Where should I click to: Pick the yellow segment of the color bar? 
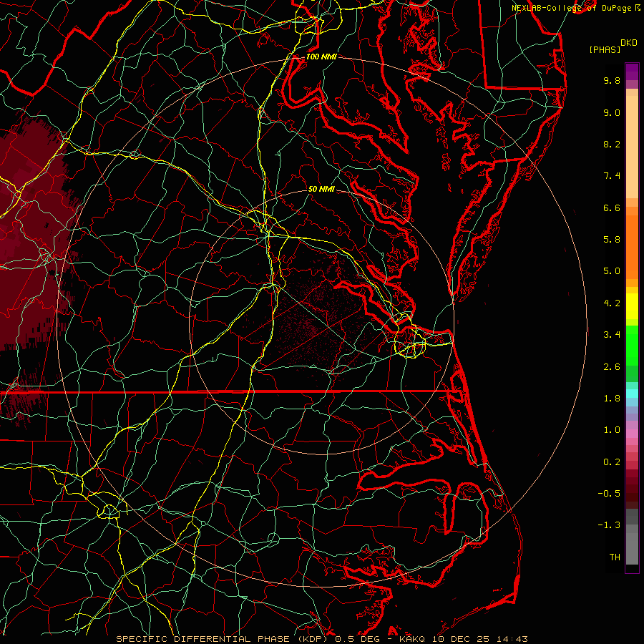(x=632, y=306)
